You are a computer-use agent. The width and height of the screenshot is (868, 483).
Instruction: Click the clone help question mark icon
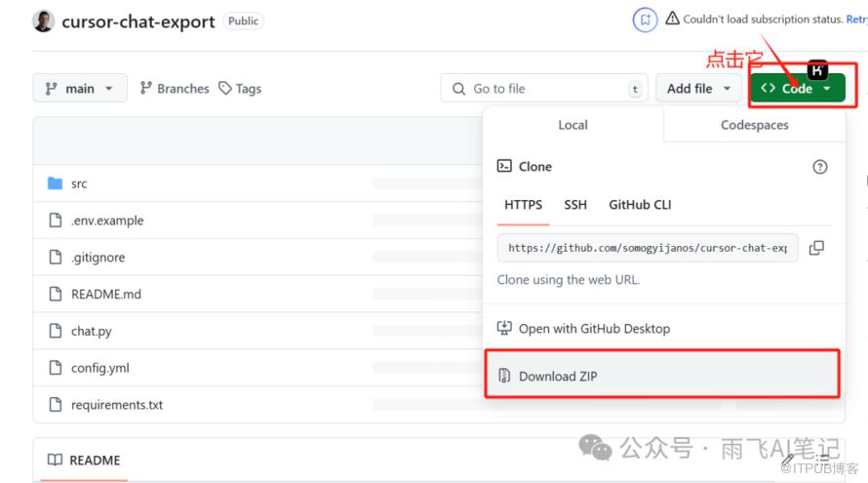coord(819,167)
